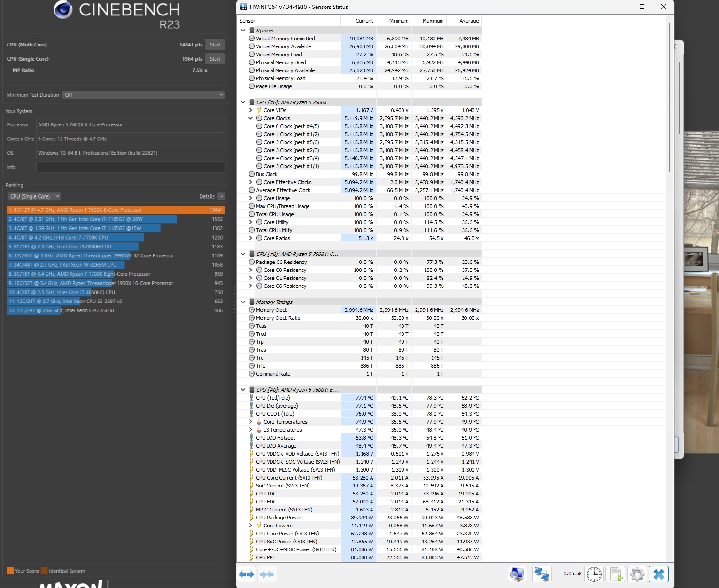Select the CPU Package Power row
This screenshot has height=588, width=719.
point(359,518)
